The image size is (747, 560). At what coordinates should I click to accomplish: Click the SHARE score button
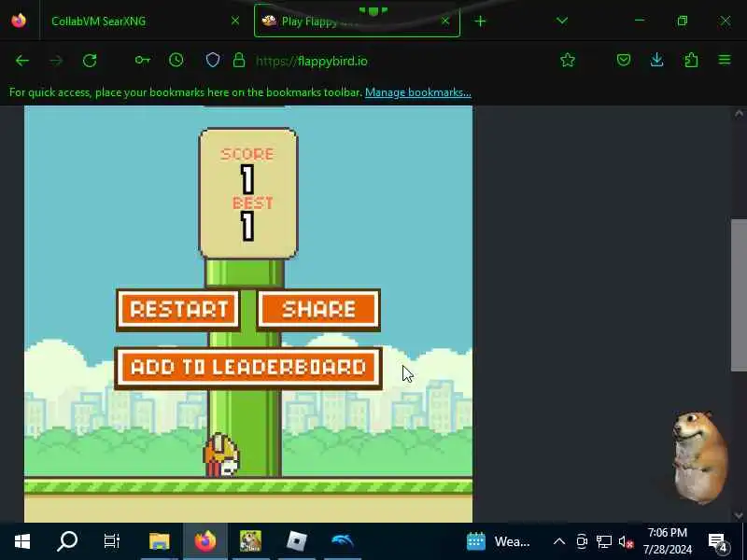coord(318,310)
